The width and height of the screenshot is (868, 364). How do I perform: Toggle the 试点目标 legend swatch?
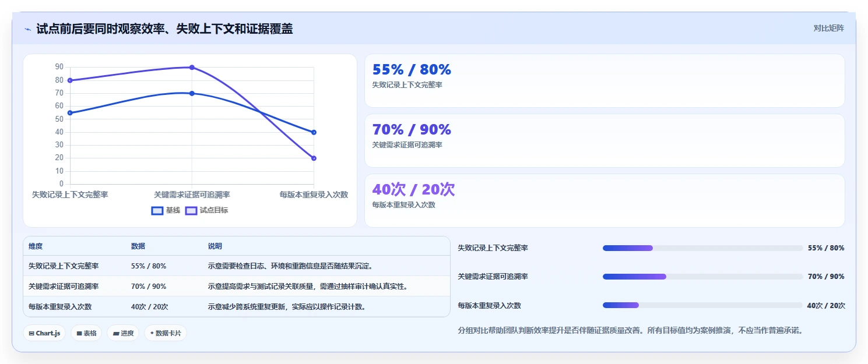coord(191,211)
